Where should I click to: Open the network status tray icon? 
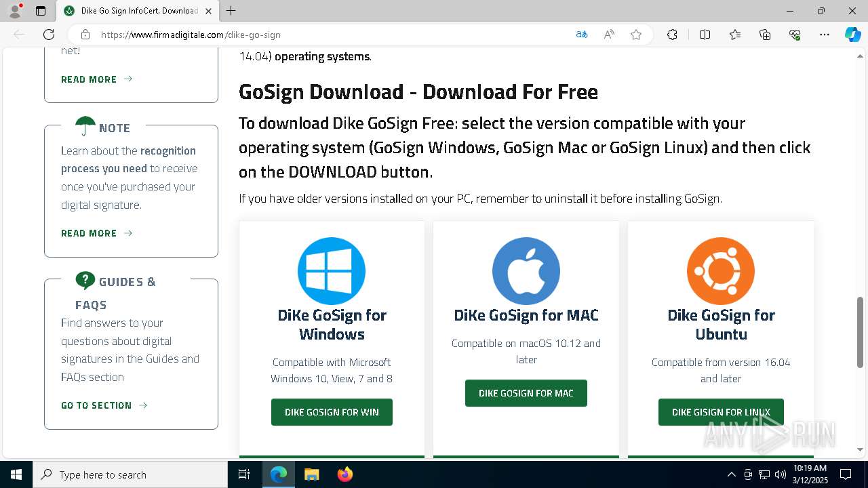[764, 474]
